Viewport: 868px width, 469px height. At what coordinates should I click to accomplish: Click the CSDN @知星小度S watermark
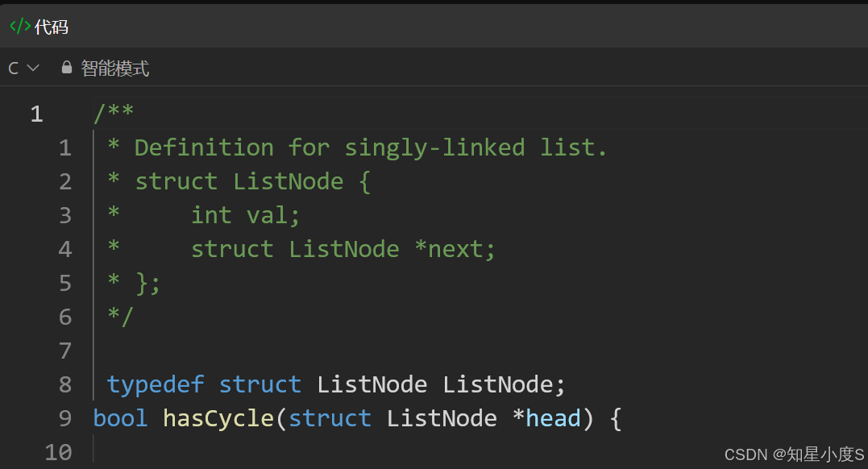pos(795,454)
